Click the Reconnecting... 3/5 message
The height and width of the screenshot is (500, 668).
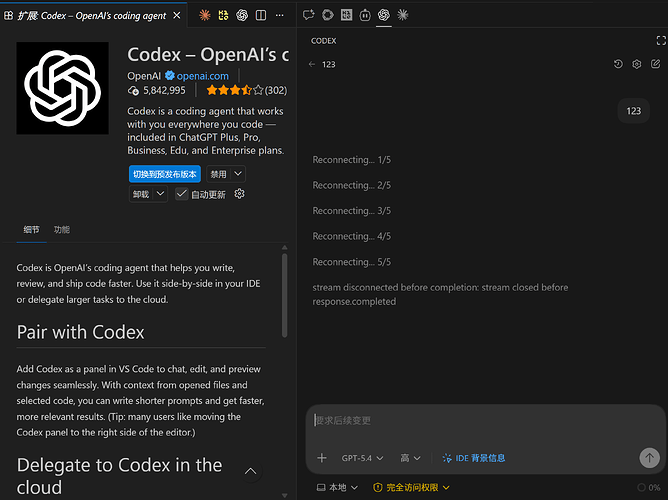tap(351, 211)
